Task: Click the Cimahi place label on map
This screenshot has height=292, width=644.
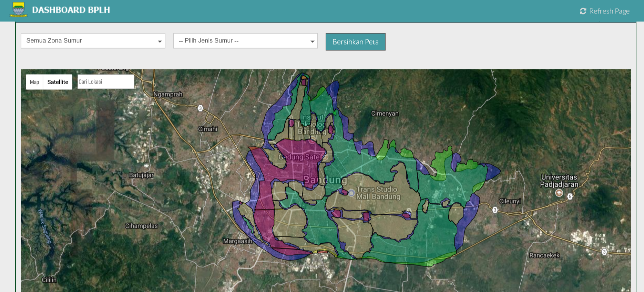Action: point(207,129)
